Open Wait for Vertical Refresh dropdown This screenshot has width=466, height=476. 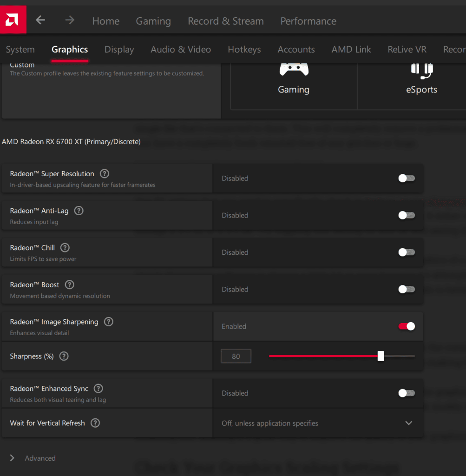pos(318,423)
